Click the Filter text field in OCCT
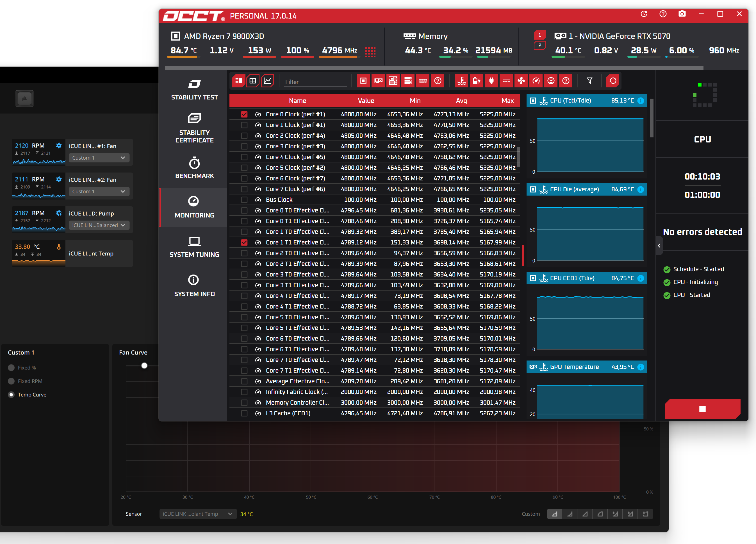The height and width of the screenshot is (544, 756). pos(315,82)
